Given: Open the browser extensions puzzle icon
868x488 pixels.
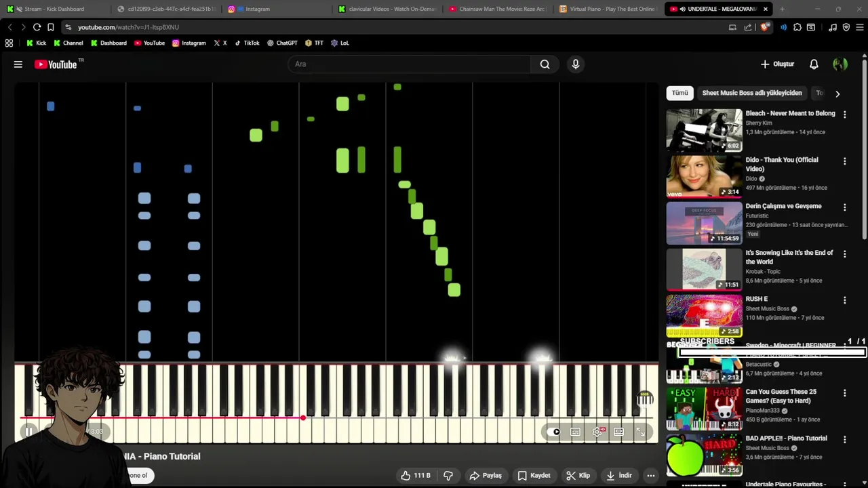Looking at the screenshot, I should click(797, 27).
